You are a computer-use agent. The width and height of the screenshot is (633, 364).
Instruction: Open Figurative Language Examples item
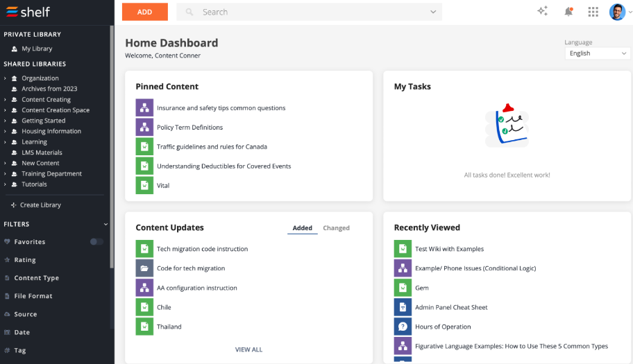click(x=512, y=346)
